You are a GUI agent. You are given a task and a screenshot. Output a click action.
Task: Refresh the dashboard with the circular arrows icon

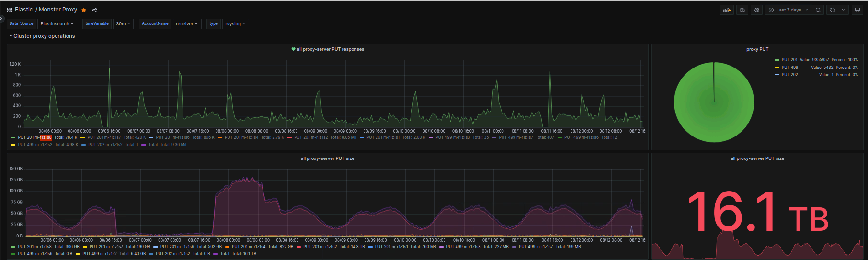point(833,10)
